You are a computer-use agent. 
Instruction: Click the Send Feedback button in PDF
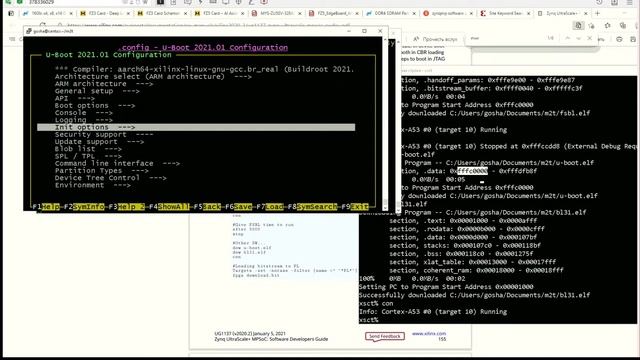click(x=384, y=336)
